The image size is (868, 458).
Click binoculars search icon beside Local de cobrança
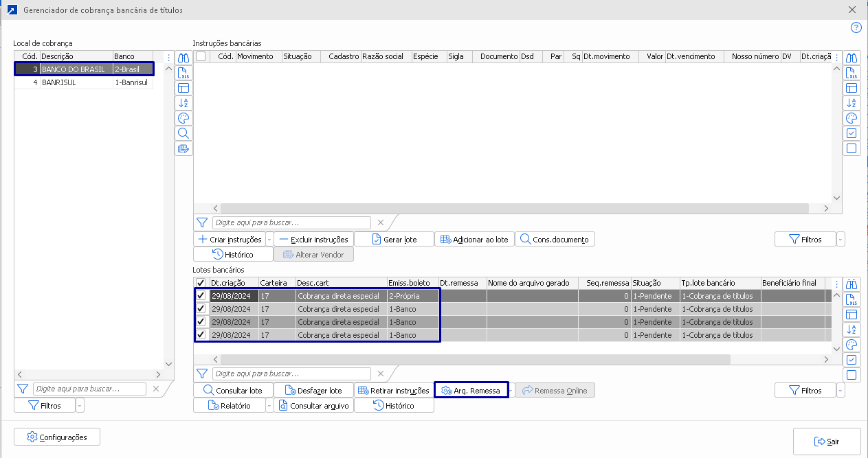183,58
